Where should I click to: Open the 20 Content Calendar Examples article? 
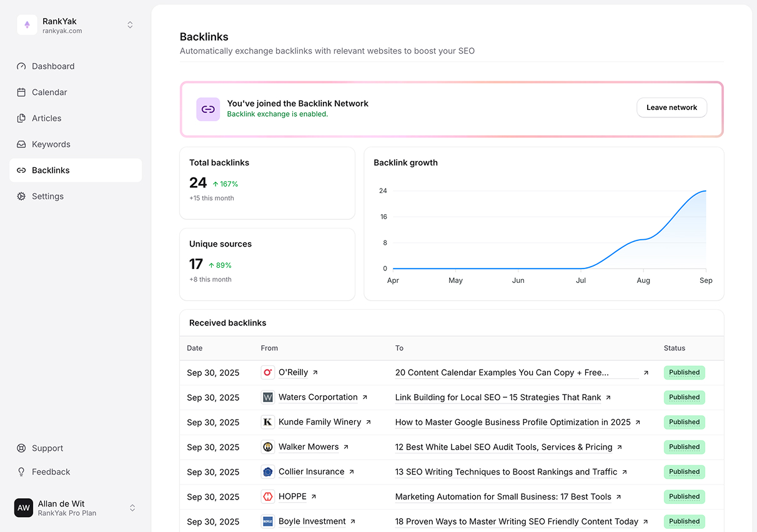click(x=517, y=373)
